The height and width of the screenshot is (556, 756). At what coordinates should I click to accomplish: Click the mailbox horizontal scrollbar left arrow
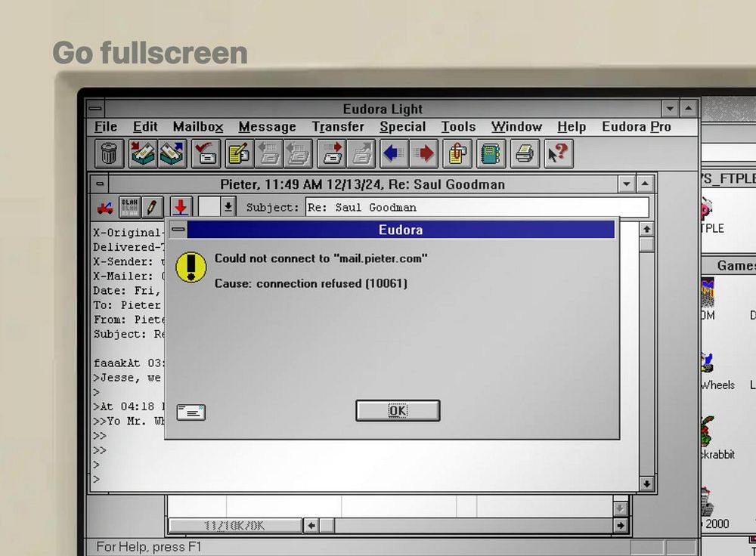311,525
